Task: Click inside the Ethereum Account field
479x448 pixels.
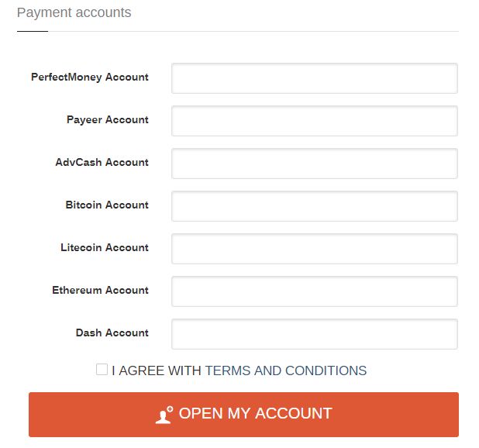Action: click(315, 291)
